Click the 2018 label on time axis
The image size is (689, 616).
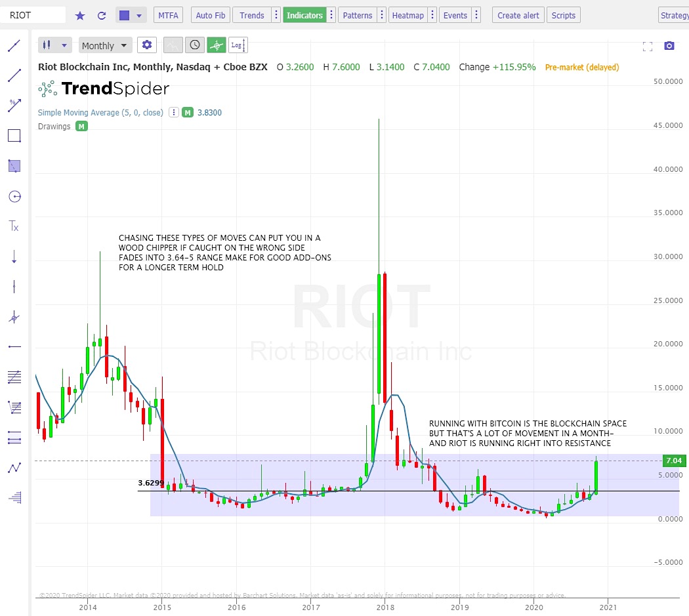[x=385, y=607]
